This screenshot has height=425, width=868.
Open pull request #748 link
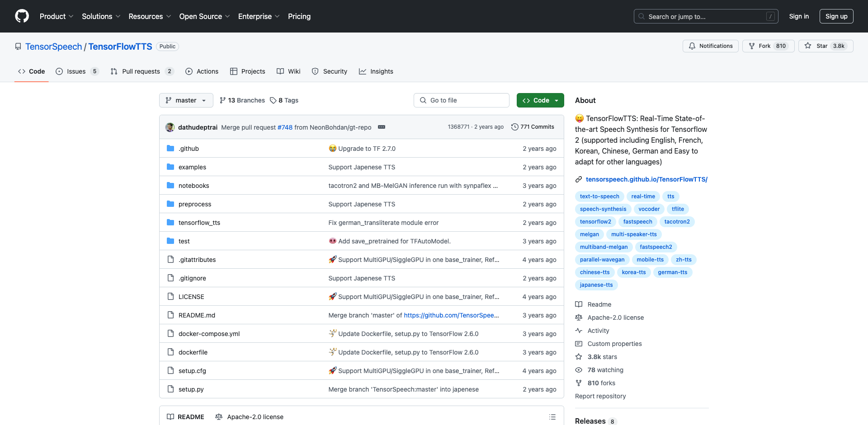click(x=285, y=127)
